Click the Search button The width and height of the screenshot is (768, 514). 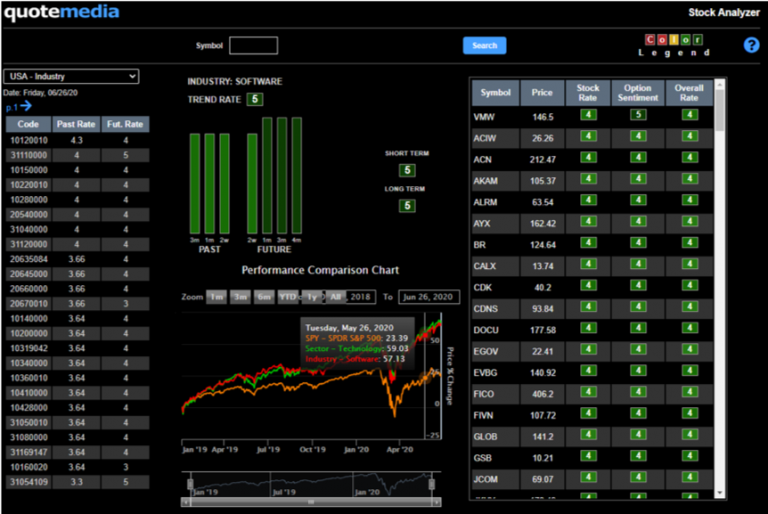484,46
